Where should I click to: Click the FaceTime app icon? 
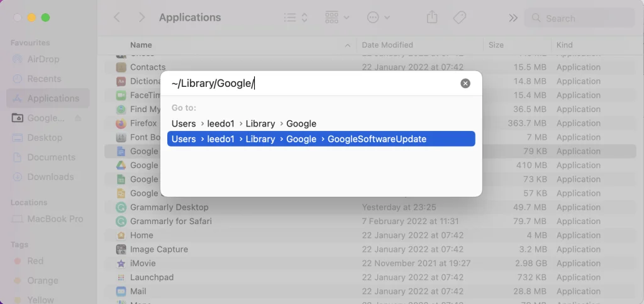point(121,95)
